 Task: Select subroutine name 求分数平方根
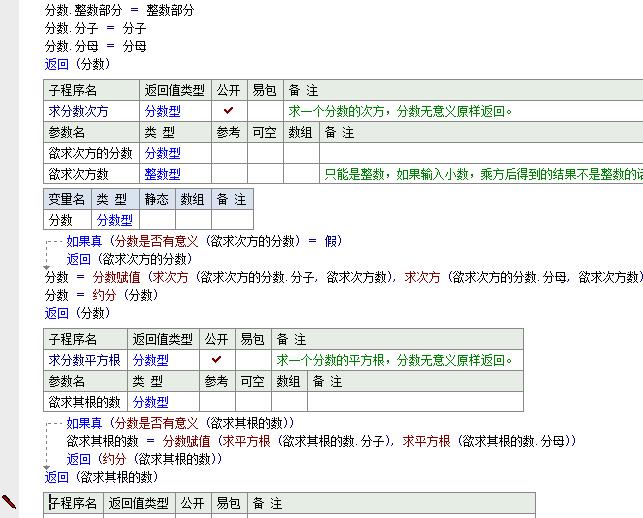pos(84,360)
